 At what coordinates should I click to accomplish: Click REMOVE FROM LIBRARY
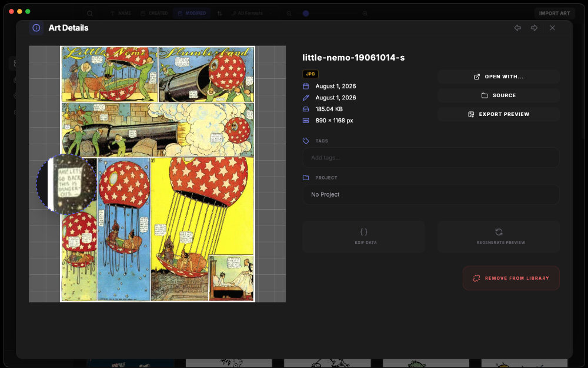pyautogui.click(x=511, y=279)
